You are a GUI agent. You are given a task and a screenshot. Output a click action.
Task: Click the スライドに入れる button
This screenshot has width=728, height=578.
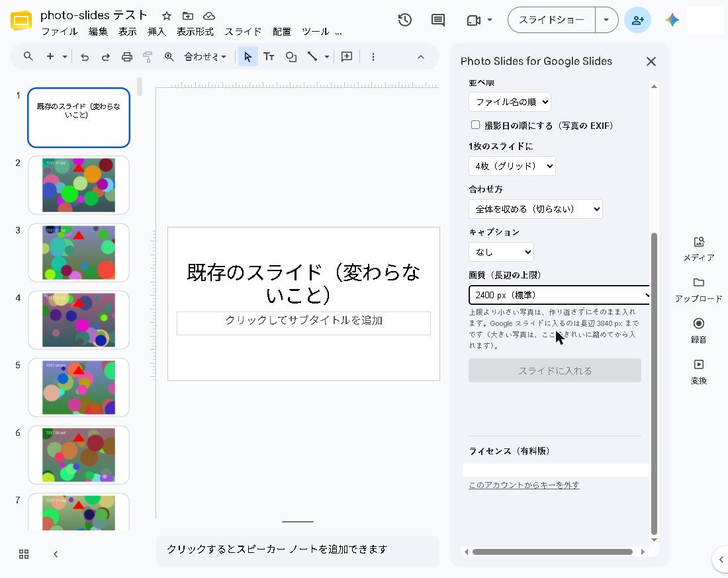point(555,370)
